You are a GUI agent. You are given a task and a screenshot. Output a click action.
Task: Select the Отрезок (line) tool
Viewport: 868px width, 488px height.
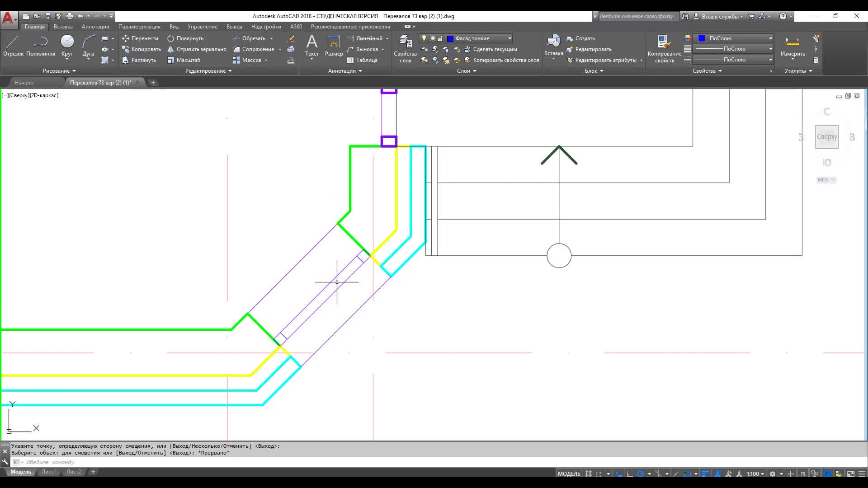point(13,46)
